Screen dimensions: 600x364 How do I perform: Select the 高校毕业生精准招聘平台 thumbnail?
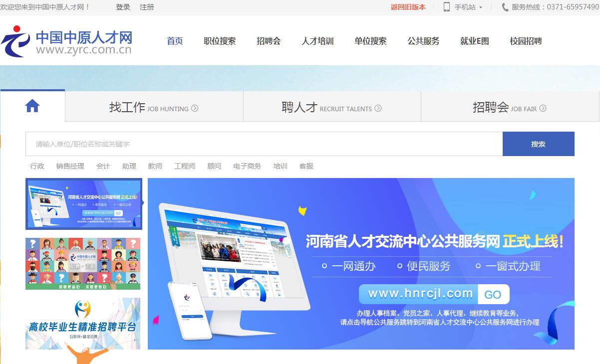point(83,324)
